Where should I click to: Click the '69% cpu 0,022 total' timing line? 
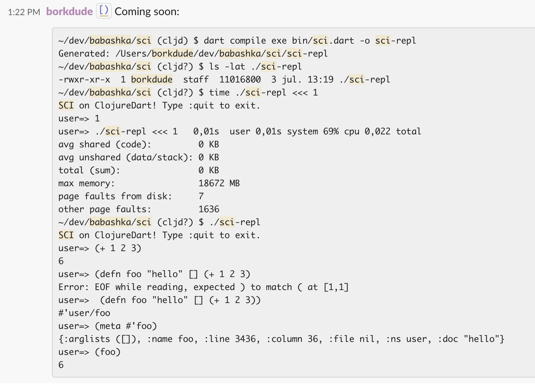pyautogui.click(x=240, y=132)
